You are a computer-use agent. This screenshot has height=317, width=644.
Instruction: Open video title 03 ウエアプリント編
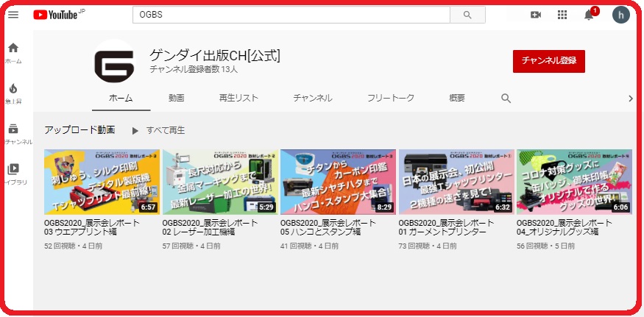click(92, 227)
